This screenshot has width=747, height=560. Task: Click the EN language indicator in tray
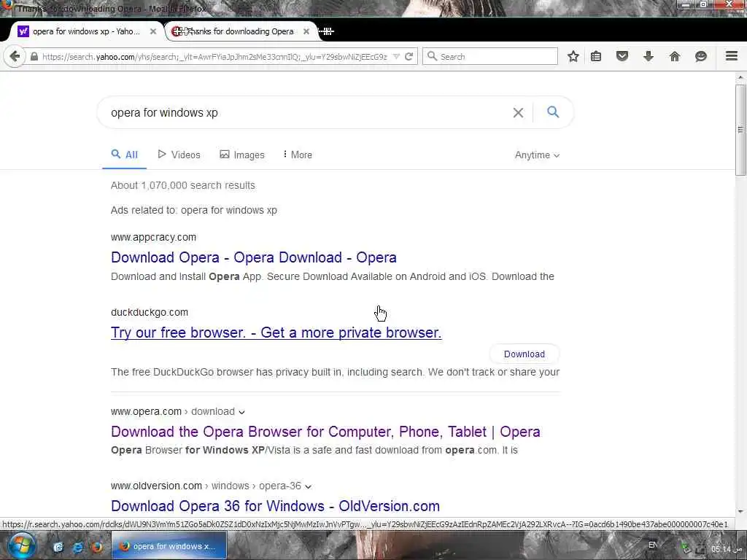(x=653, y=545)
